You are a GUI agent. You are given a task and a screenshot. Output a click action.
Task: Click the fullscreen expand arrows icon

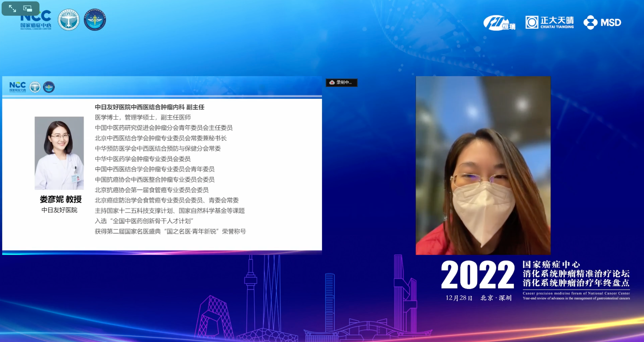point(12,9)
